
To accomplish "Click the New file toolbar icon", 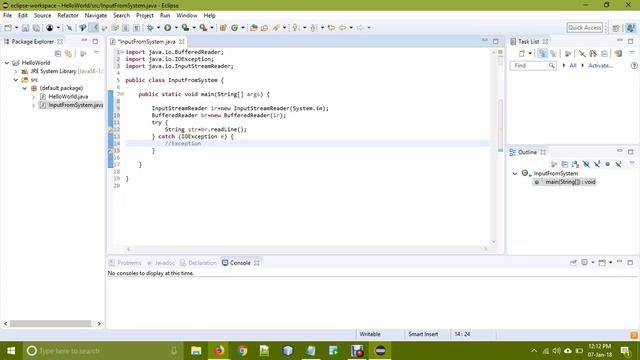I will point(8,28).
